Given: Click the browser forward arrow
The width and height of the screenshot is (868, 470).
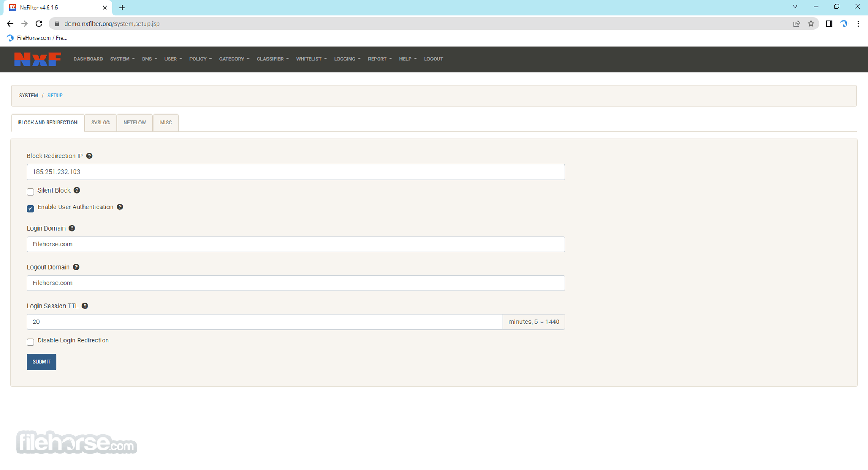Looking at the screenshot, I should point(24,23).
